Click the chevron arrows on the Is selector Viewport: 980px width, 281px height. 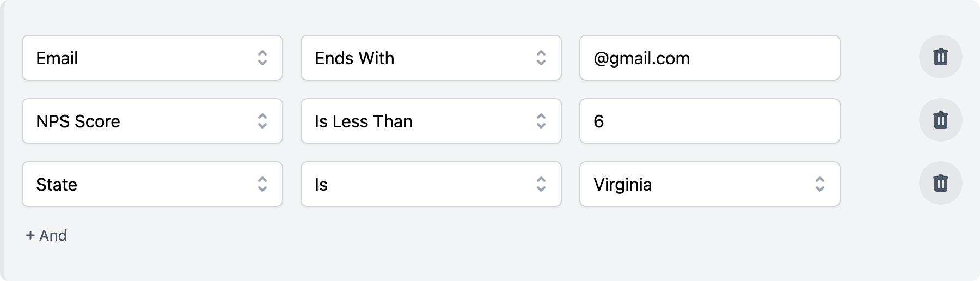(541, 184)
